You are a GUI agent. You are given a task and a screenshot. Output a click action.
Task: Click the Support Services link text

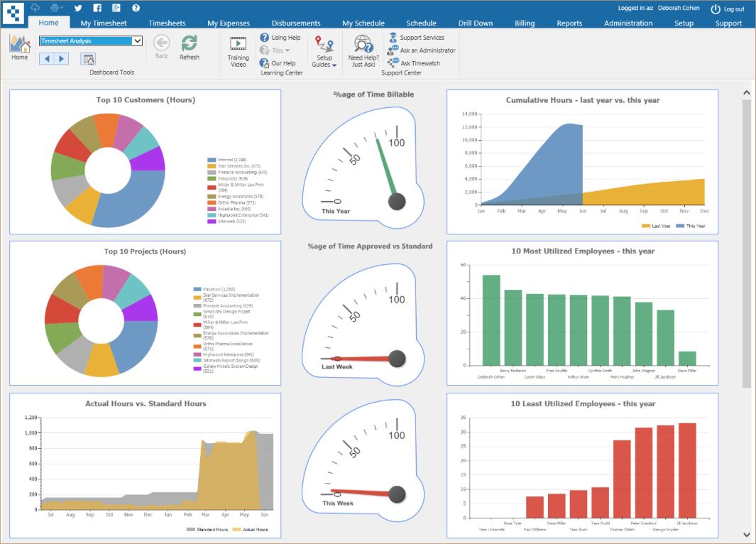(422, 38)
